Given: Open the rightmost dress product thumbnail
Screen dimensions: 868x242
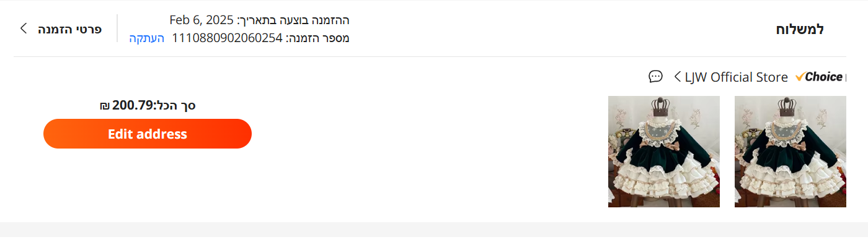Looking at the screenshot, I should (x=790, y=152).
